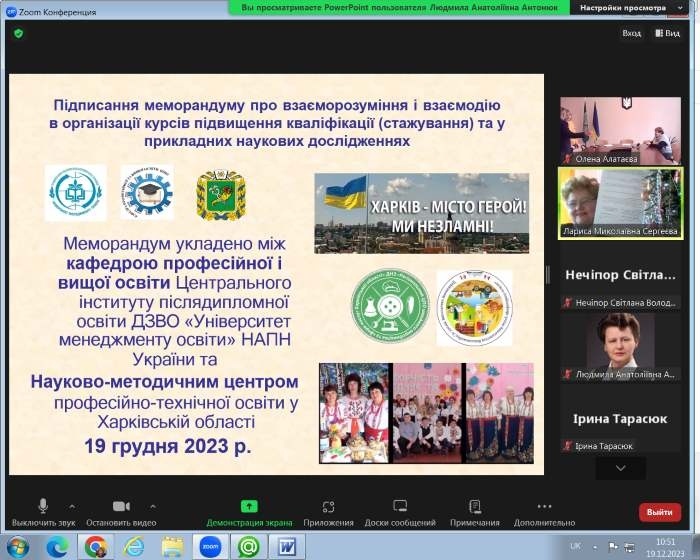Open audio options arrow beside microphone
Image resolution: width=700 pixels, height=560 pixels.
[71, 505]
